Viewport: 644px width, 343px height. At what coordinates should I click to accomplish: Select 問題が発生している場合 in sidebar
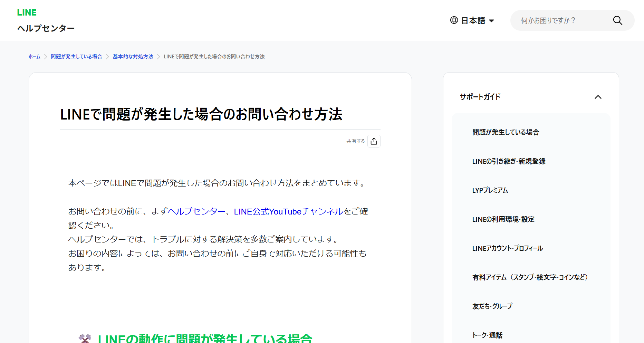506,132
